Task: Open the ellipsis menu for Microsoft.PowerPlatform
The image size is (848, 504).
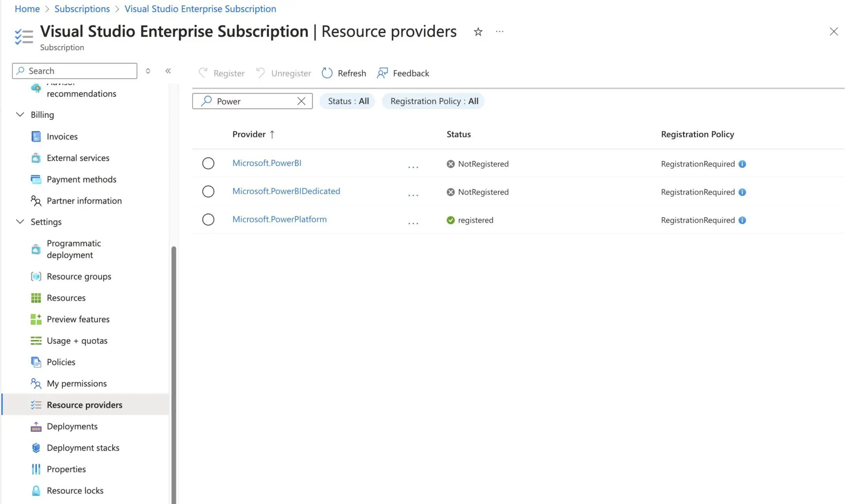Action: point(413,223)
